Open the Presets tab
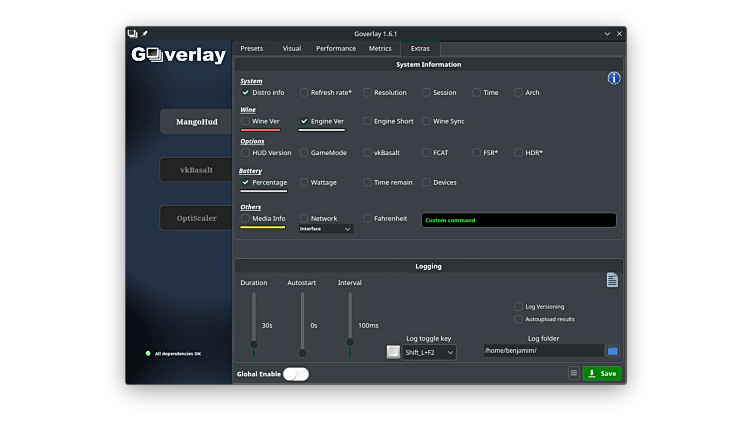Screen dimensions: 752x423 coord(252,48)
